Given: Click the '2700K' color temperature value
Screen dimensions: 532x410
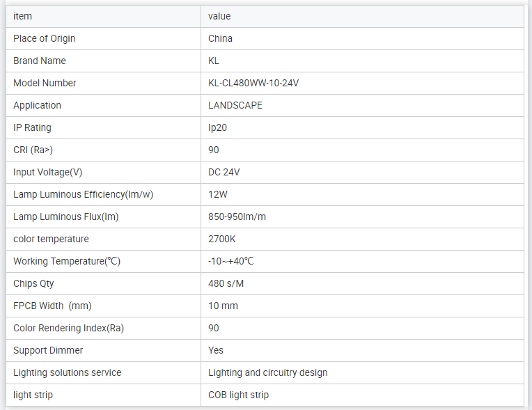Looking at the screenshot, I should pyautogui.click(x=222, y=239).
